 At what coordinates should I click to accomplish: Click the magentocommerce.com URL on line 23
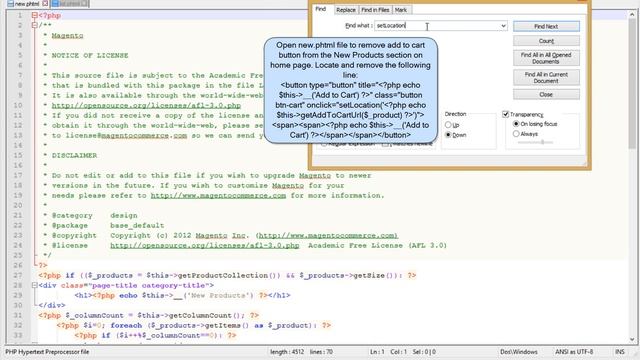(328, 236)
